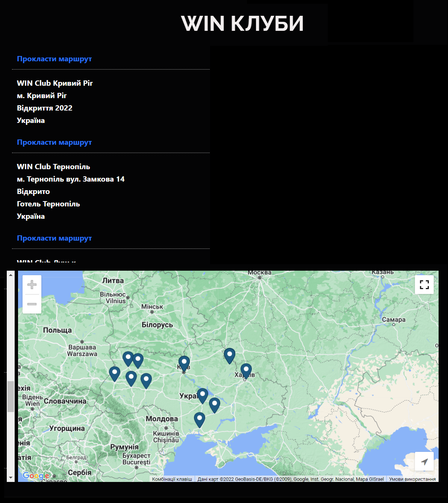
Task: Zoom in on the map with plus button
Action: [32, 285]
